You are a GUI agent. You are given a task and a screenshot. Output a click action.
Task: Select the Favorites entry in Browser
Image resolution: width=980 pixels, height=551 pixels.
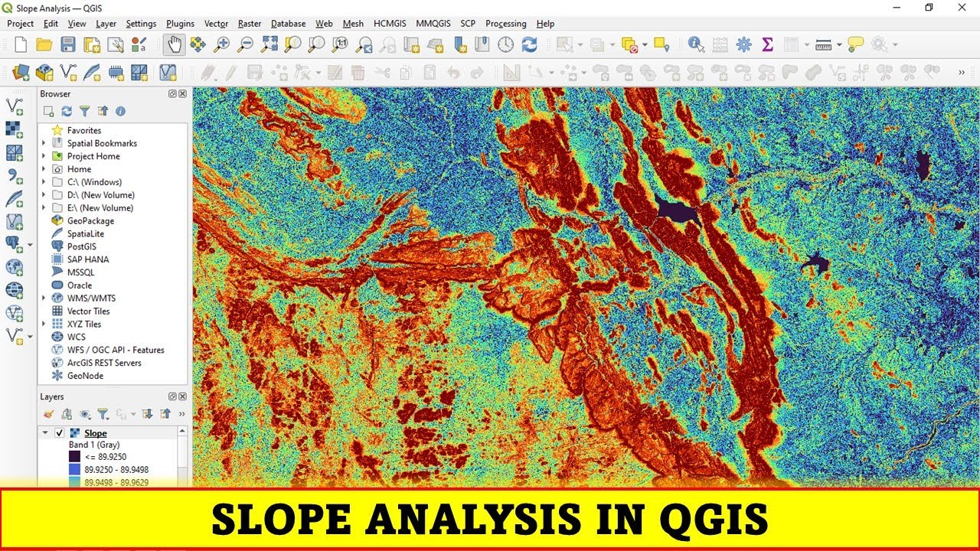[x=83, y=131]
